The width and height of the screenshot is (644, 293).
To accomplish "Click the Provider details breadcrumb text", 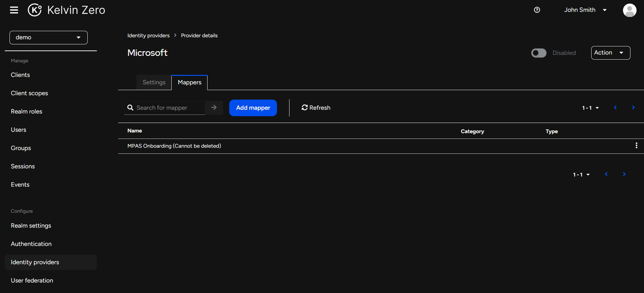I will pyautogui.click(x=199, y=36).
